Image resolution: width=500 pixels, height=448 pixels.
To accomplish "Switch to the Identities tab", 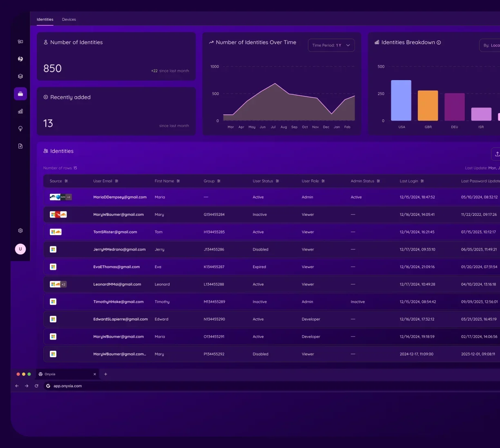I will (45, 20).
